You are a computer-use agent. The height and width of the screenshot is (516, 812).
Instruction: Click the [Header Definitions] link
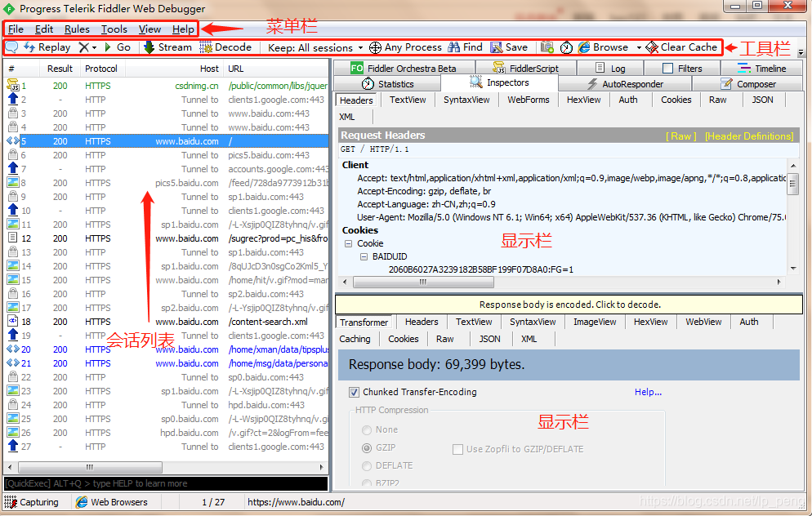(x=749, y=136)
